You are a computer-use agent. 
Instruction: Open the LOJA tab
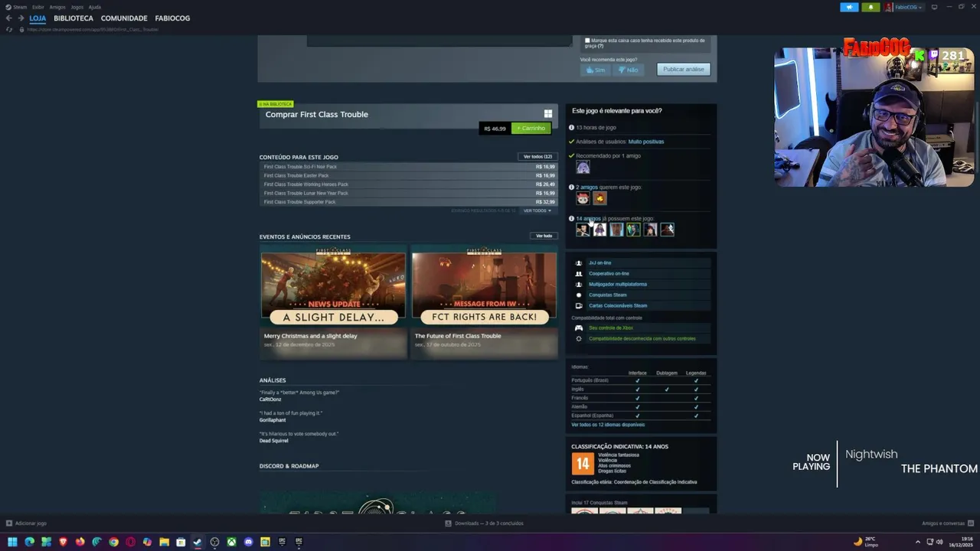(x=38, y=18)
